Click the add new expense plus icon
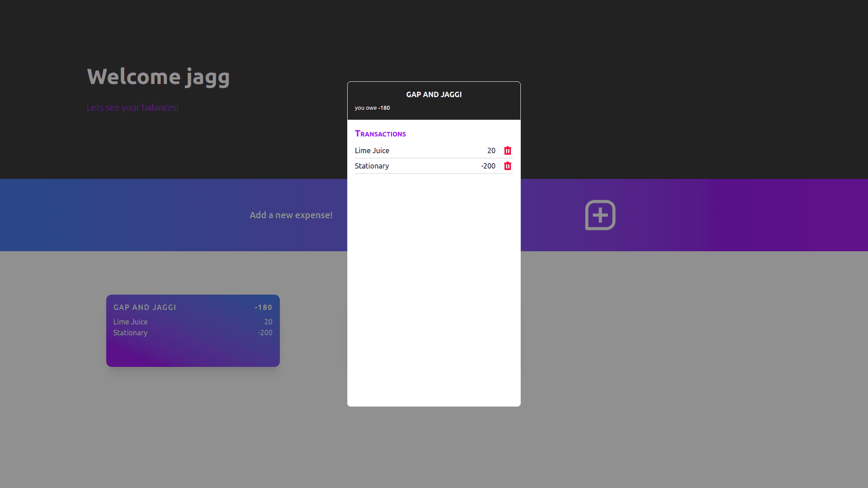Image resolution: width=868 pixels, height=488 pixels. click(x=600, y=215)
